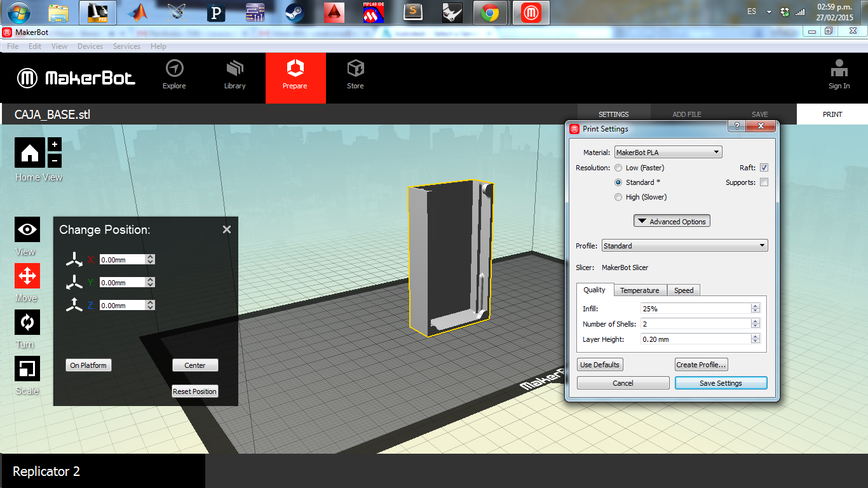868x488 pixels.
Task: Select the CAJA_BASE box model
Action: pos(451,257)
